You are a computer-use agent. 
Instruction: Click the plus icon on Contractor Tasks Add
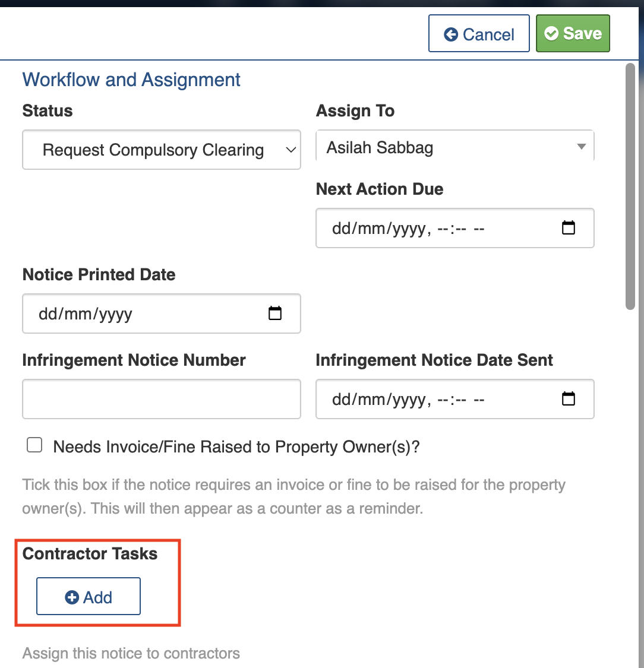click(72, 597)
